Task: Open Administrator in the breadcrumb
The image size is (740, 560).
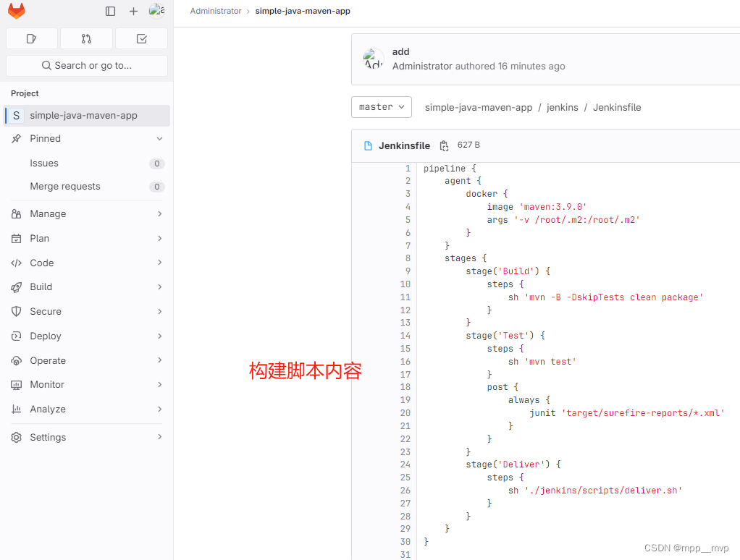Action: pos(216,11)
